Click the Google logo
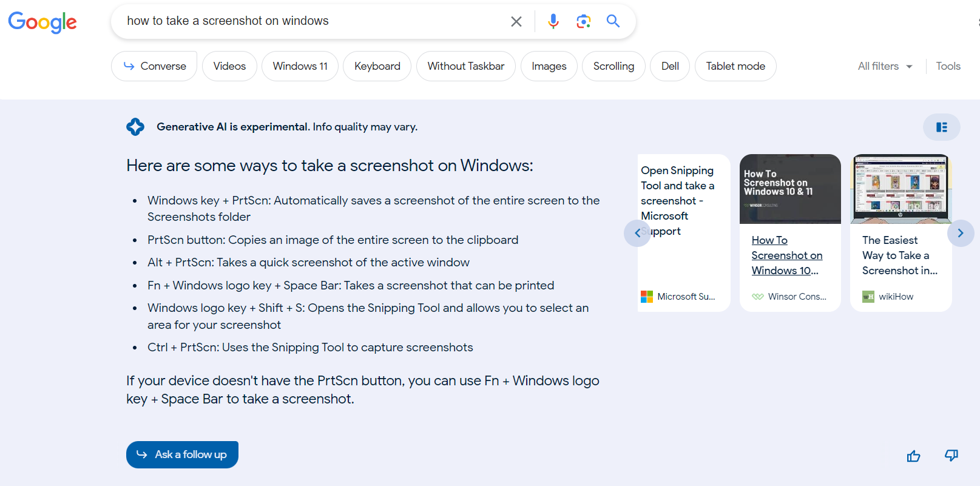The height and width of the screenshot is (486, 980). [x=42, y=22]
